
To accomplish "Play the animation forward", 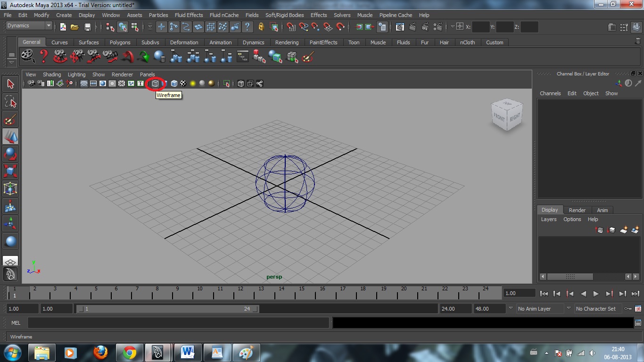I will [x=595, y=293].
